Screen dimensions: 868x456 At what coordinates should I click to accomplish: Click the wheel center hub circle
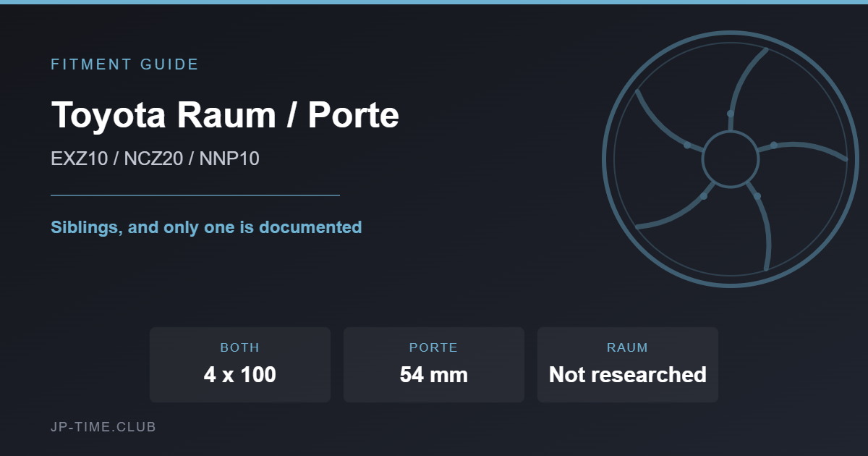coord(731,159)
